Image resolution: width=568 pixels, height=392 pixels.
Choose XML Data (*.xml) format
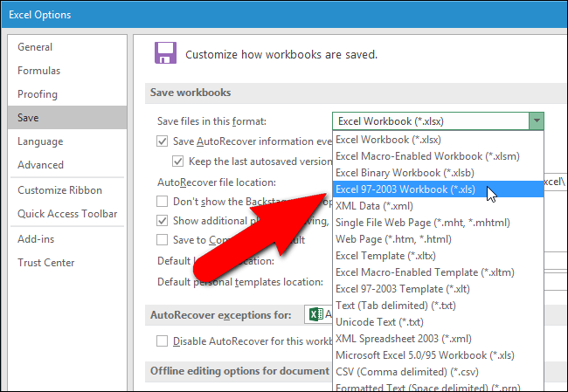click(x=438, y=206)
